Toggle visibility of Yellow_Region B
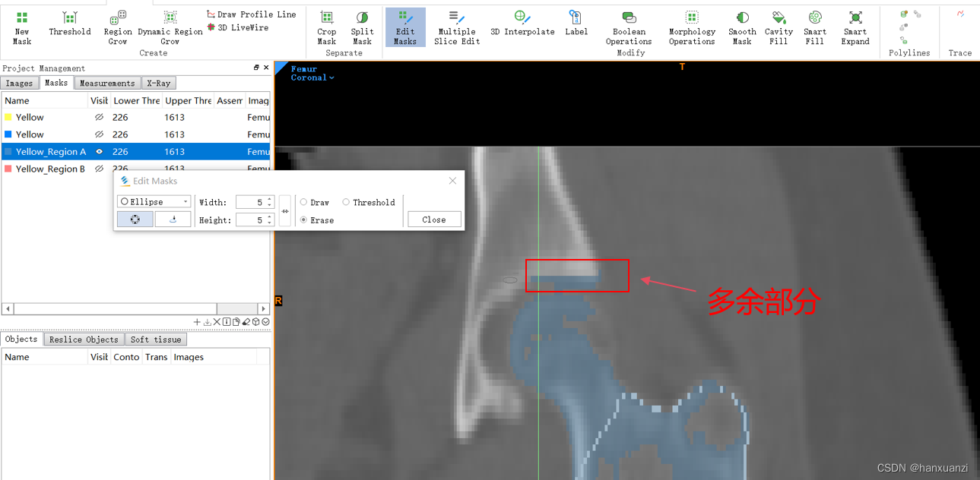This screenshot has width=980, height=480. 99,169
